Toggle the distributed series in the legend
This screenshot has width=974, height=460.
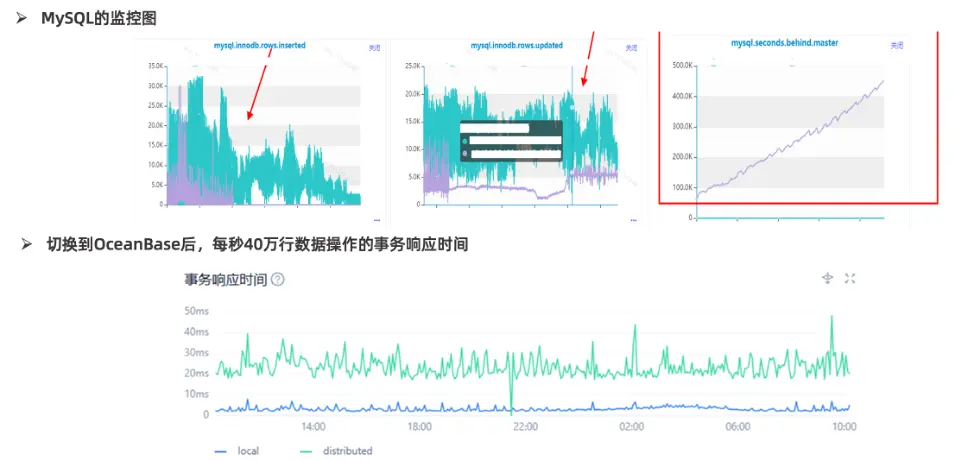click(336, 451)
